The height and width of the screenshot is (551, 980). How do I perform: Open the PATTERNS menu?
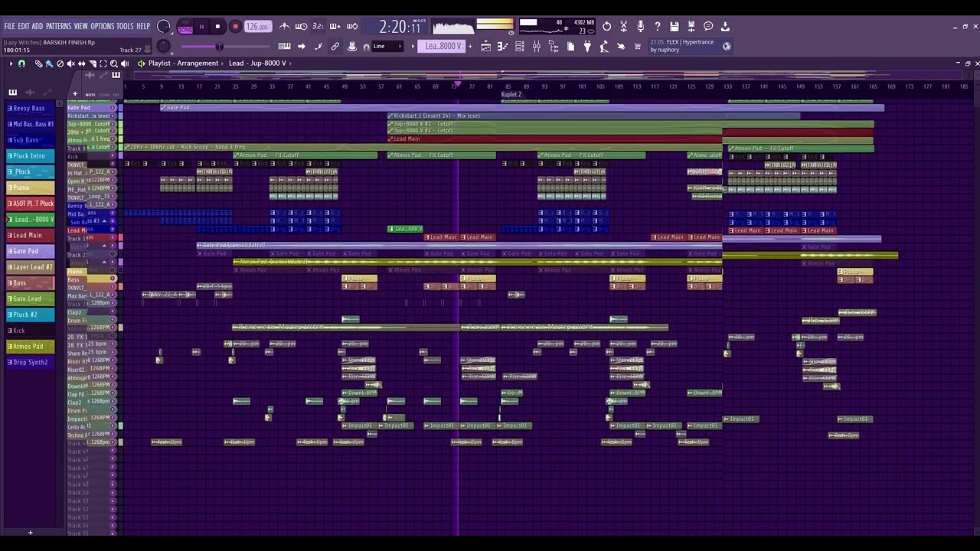58,26
